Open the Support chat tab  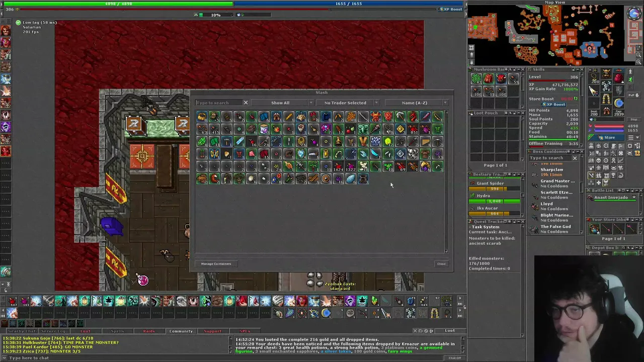(x=212, y=331)
